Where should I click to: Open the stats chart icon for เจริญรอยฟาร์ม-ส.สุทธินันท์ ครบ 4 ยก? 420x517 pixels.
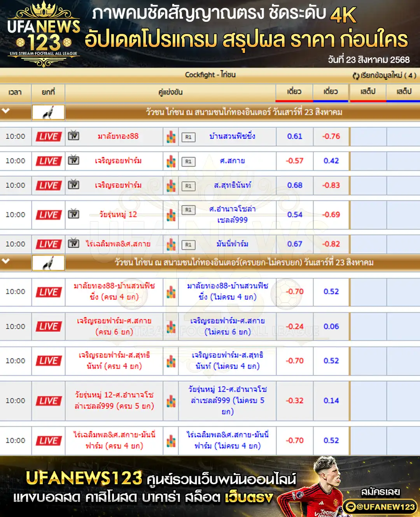[x=171, y=361]
